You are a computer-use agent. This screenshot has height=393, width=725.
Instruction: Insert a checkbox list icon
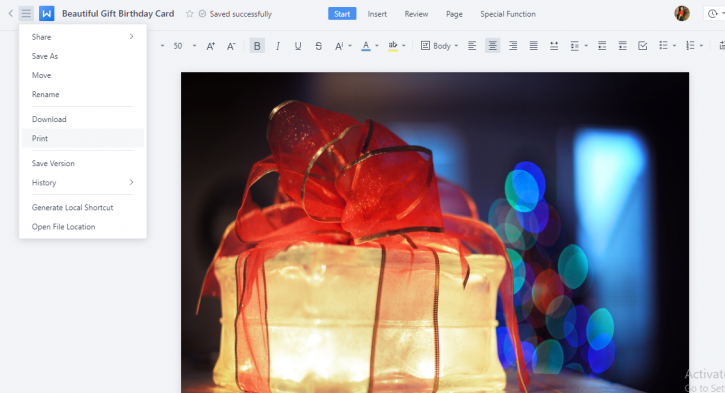(643, 46)
